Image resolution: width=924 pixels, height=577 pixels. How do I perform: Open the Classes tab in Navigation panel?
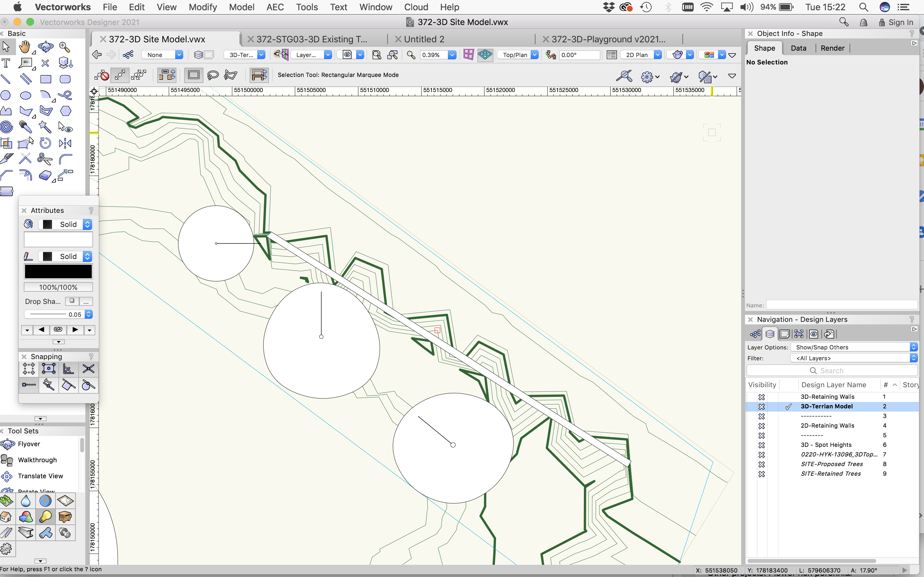(755, 334)
